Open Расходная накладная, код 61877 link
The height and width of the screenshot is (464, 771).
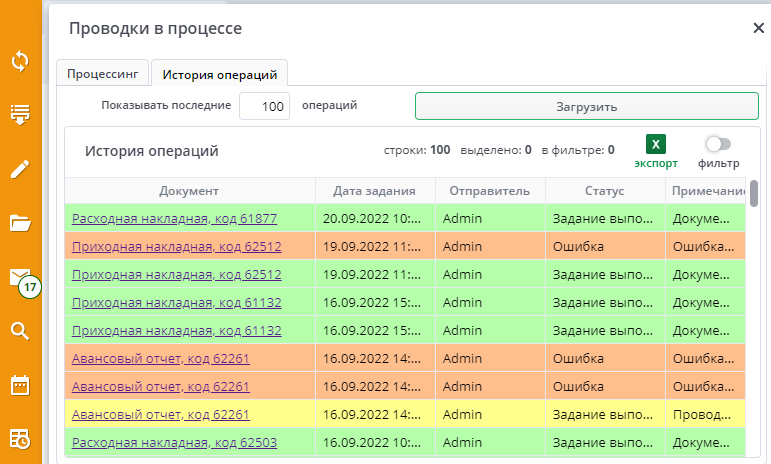pos(174,218)
